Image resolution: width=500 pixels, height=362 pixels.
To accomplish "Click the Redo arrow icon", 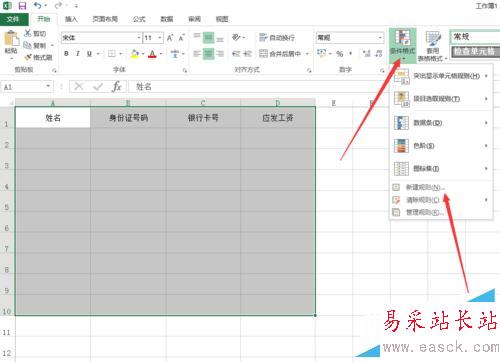I will coord(59,5).
